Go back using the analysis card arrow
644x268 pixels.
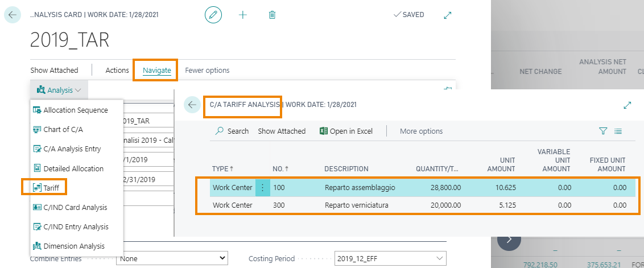pyautogui.click(x=13, y=15)
